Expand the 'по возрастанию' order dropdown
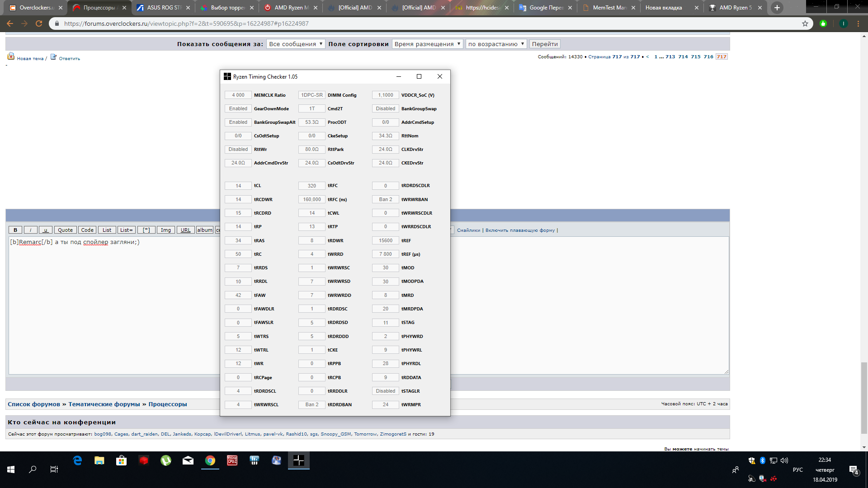Screen dimensions: 868x488 tap(496, 44)
